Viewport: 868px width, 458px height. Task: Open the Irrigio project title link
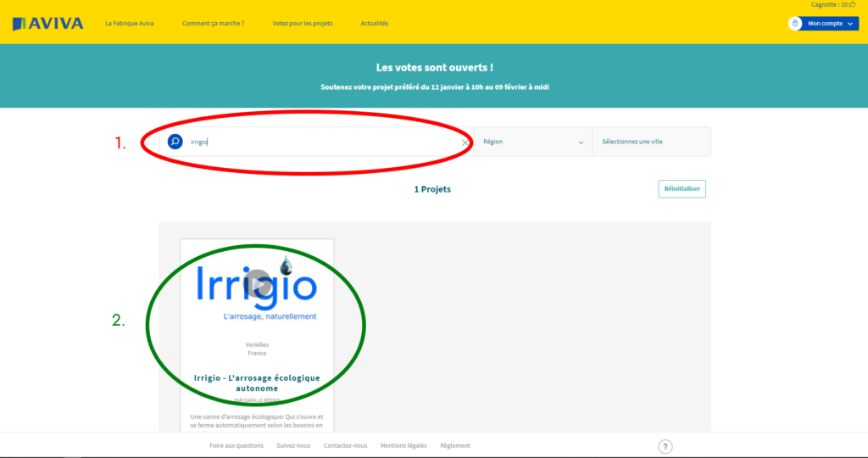point(257,383)
